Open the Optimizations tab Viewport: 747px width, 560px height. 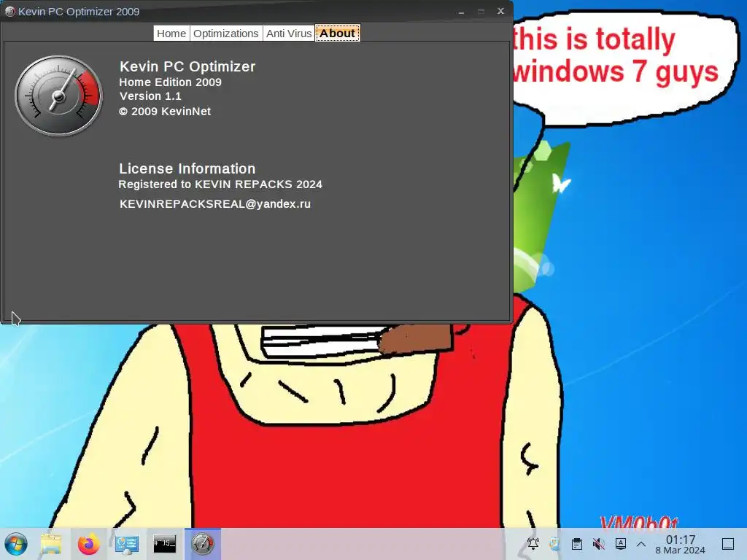point(226,34)
